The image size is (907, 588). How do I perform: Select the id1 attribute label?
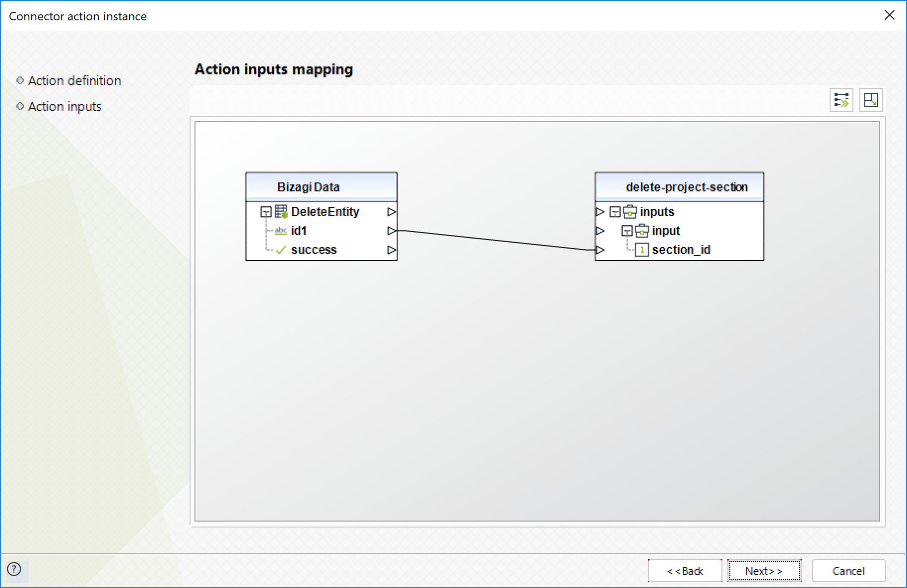click(299, 231)
